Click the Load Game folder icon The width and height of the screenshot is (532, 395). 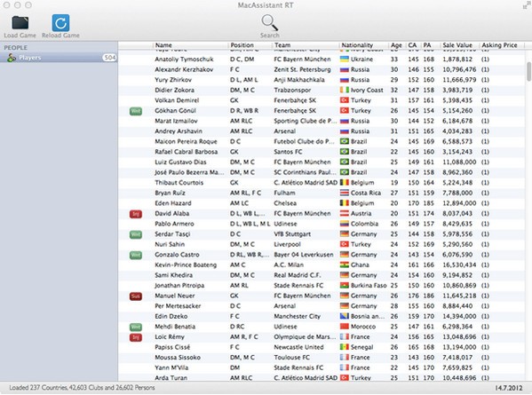point(20,23)
